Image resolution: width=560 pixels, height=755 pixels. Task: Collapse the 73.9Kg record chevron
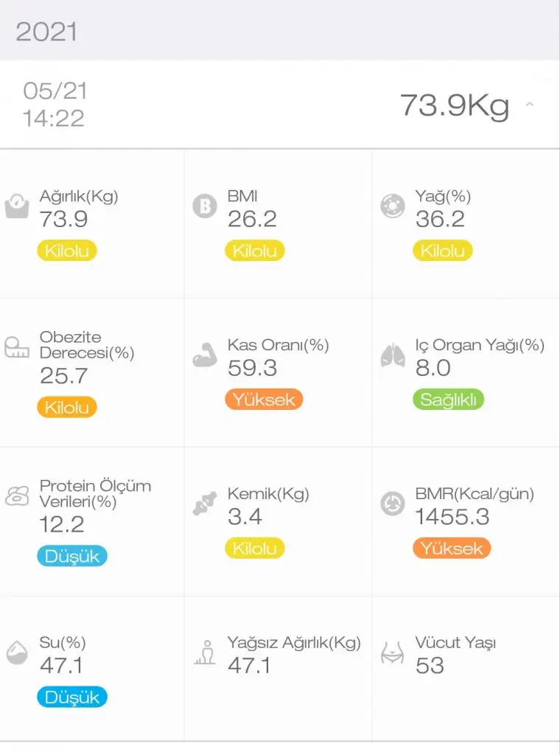(529, 105)
